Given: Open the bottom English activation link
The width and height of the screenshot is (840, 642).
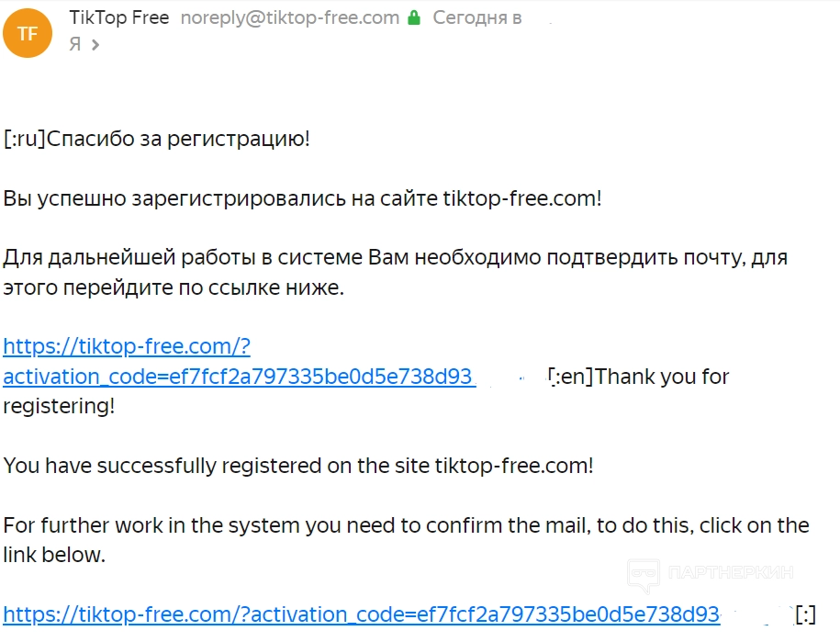Looking at the screenshot, I should pos(361,614).
